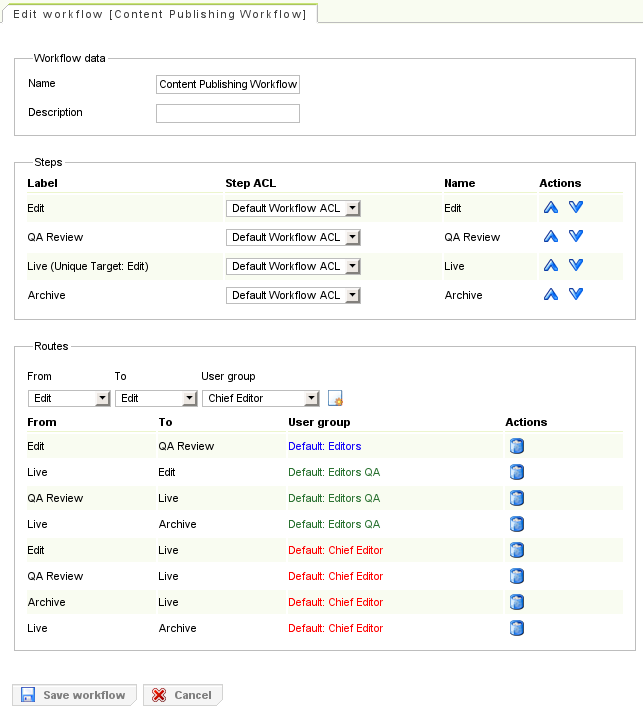Open the Step ACL dropdown for Edit

point(293,208)
